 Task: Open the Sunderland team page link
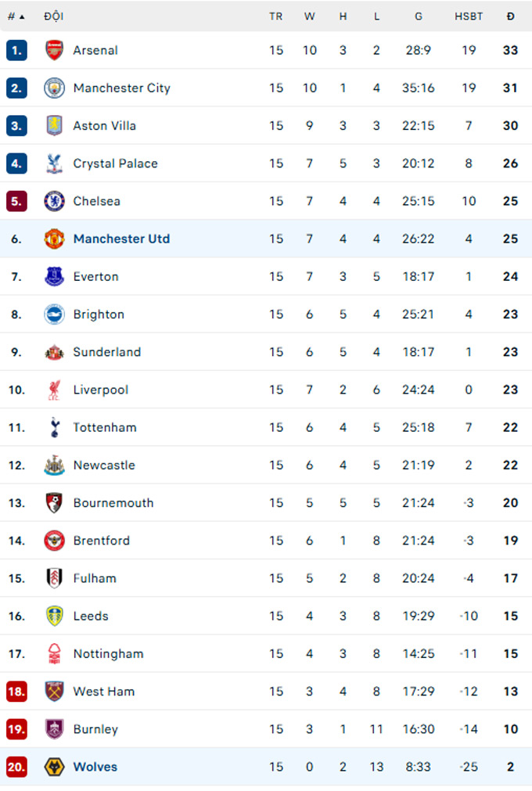click(107, 352)
